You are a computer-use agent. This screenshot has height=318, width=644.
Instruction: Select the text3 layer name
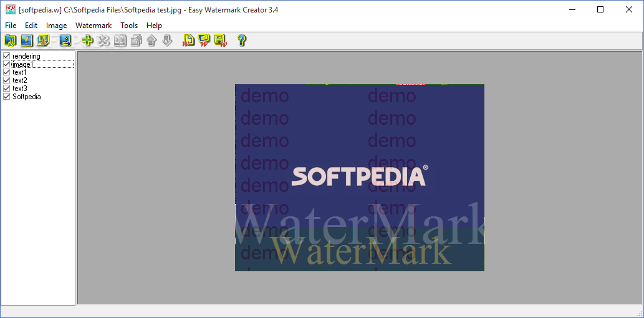pyautogui.click(x=20, y=89)
